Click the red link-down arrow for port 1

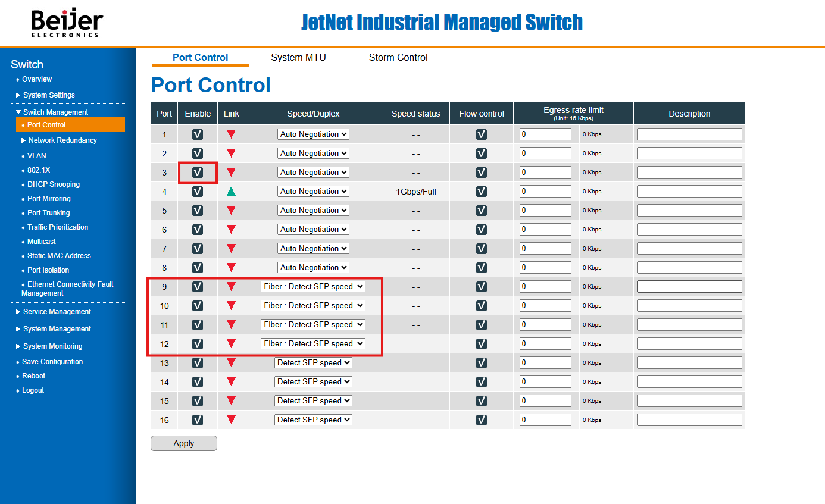[x=231, y=134]
